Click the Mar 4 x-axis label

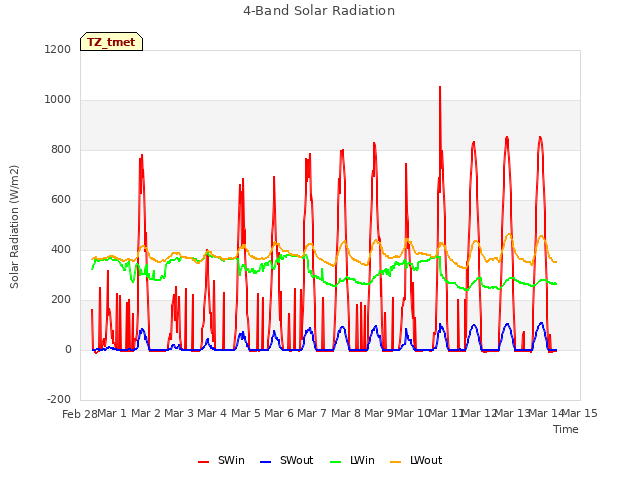point(212,413)
